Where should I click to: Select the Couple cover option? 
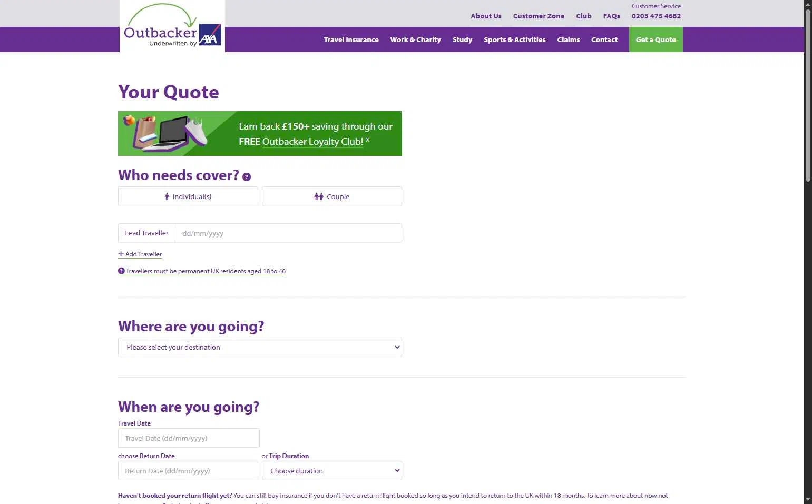click(x=332, y=196)
